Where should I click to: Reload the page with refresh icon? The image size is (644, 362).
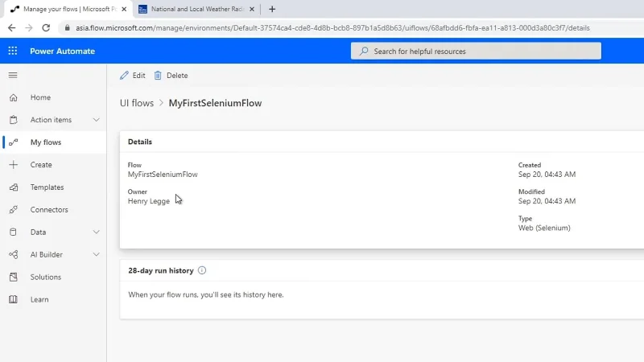[x=46, y=28]
